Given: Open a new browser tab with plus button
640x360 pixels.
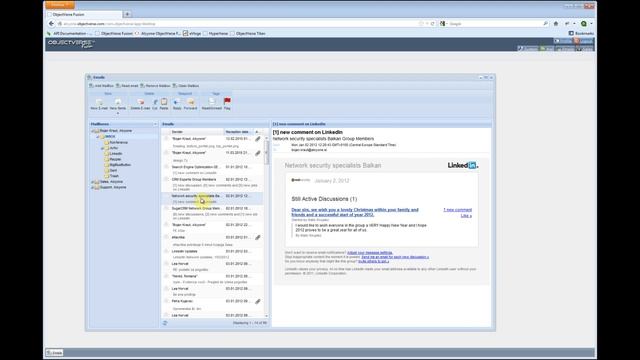Looking at the screenshot, I should tap(127, 14).
